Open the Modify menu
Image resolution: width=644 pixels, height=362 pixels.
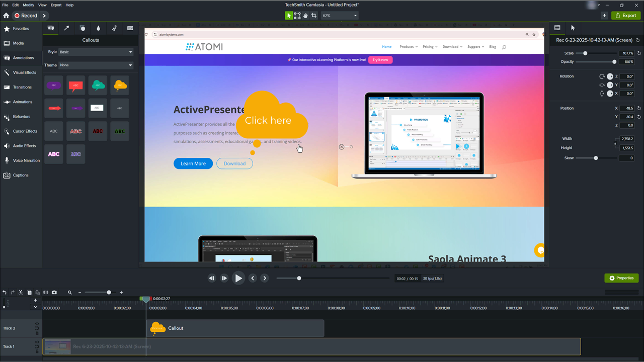coord(28,5)
